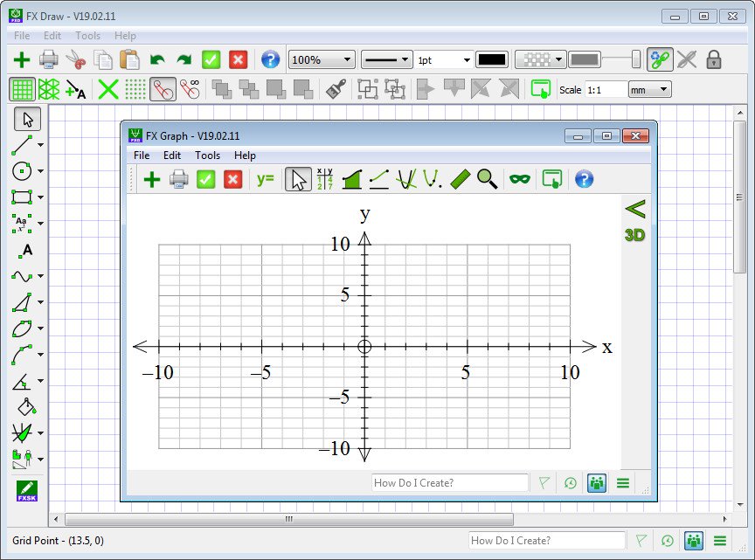
Task: Click the measure ruler tool in FX Graph
Action: tap(460, 178)
